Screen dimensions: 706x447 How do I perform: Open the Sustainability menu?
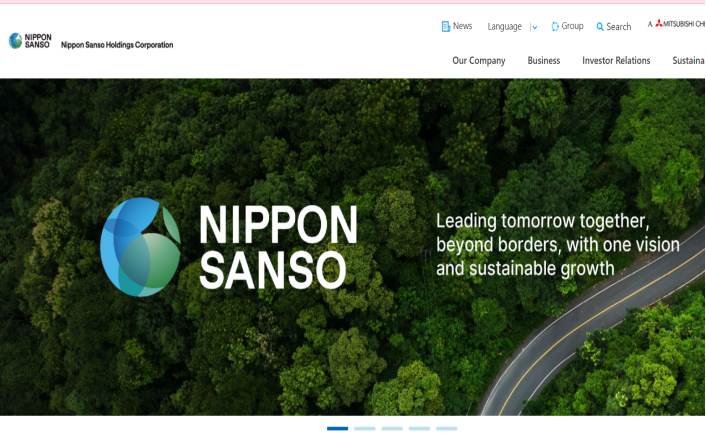click(689, 61)
